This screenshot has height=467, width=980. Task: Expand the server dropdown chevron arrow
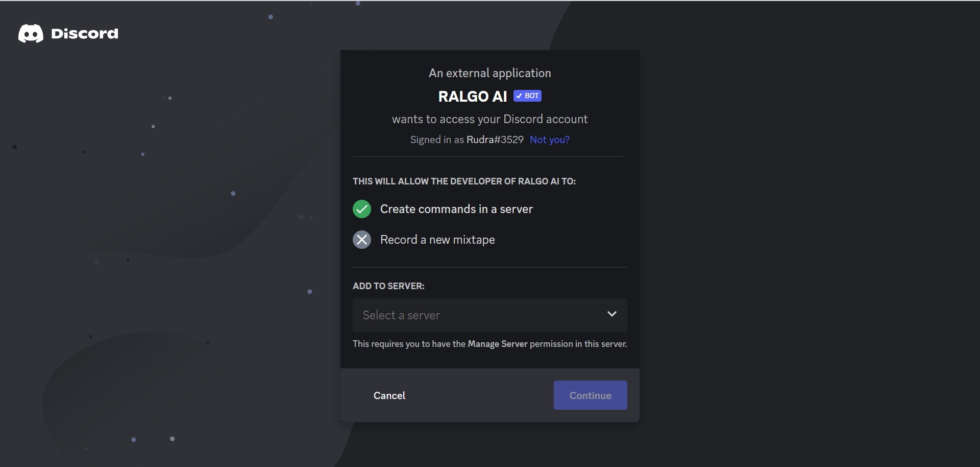click(611, 314)
